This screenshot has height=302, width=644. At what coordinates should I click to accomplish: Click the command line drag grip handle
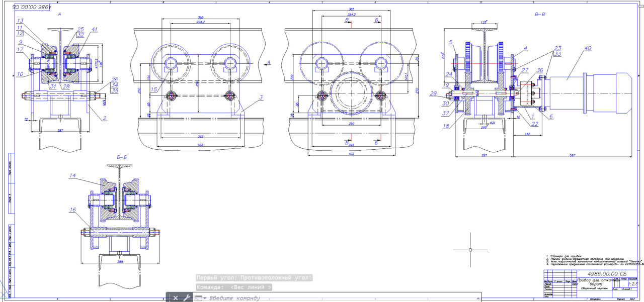[x=169, y=298]
